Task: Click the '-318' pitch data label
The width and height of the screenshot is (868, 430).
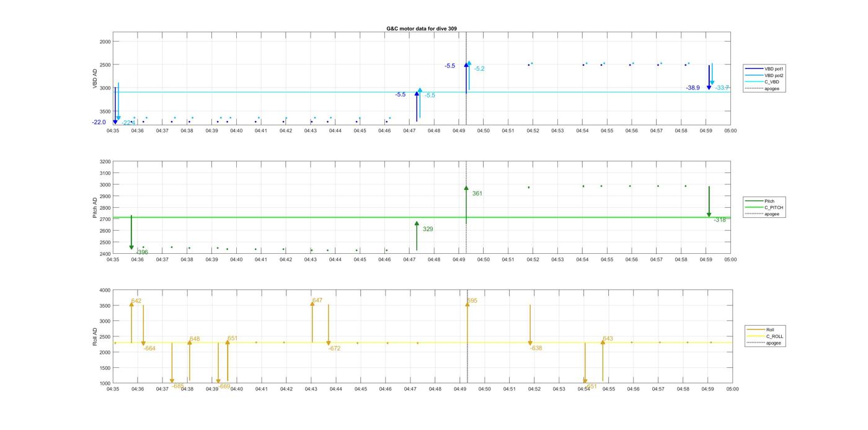Action: [720, 220]
